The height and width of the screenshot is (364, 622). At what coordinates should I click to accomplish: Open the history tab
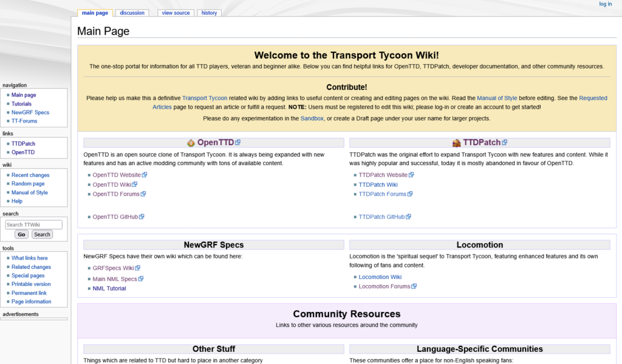(209, 13)
